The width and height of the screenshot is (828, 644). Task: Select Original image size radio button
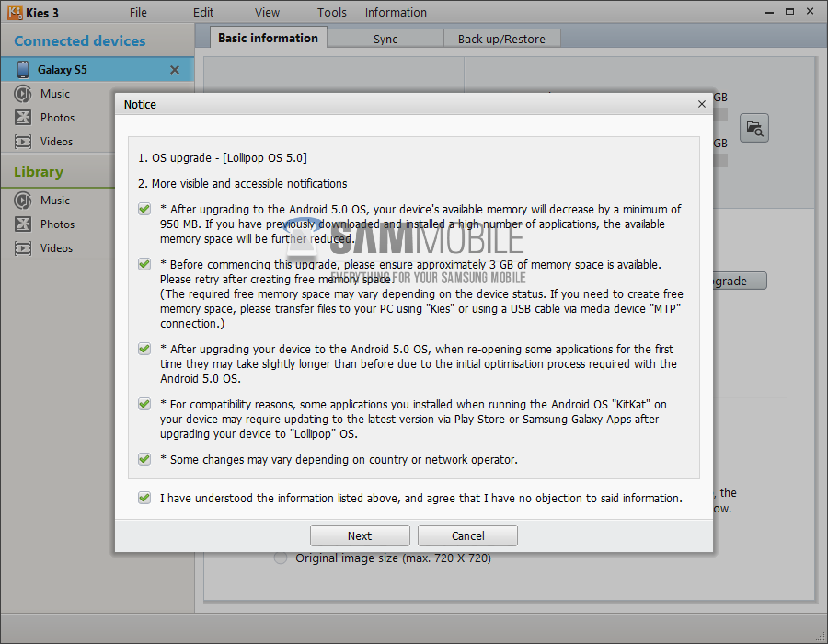tap(281, 558)
